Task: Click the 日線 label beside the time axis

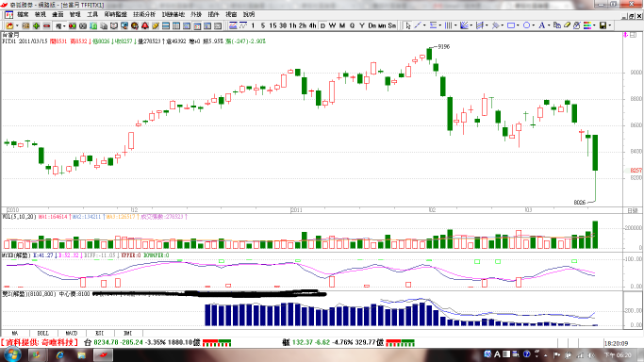Action: click(633, 210)
